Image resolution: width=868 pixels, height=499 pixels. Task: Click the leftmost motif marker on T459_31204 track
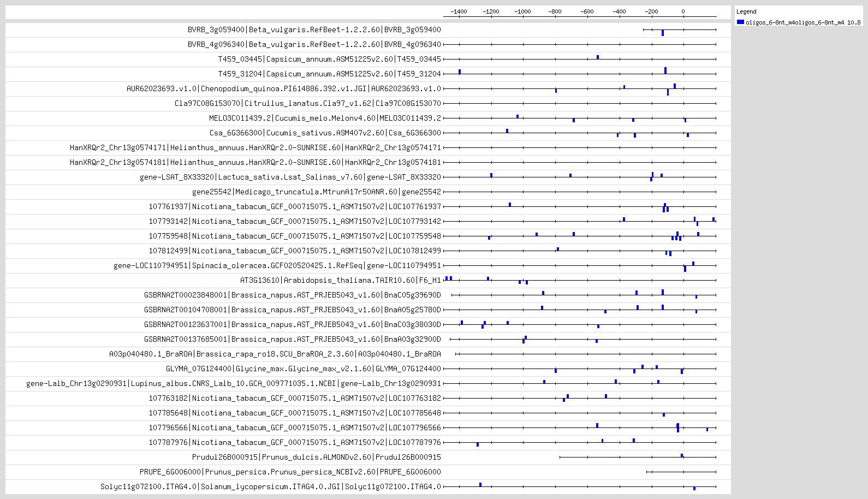(460, 72)
